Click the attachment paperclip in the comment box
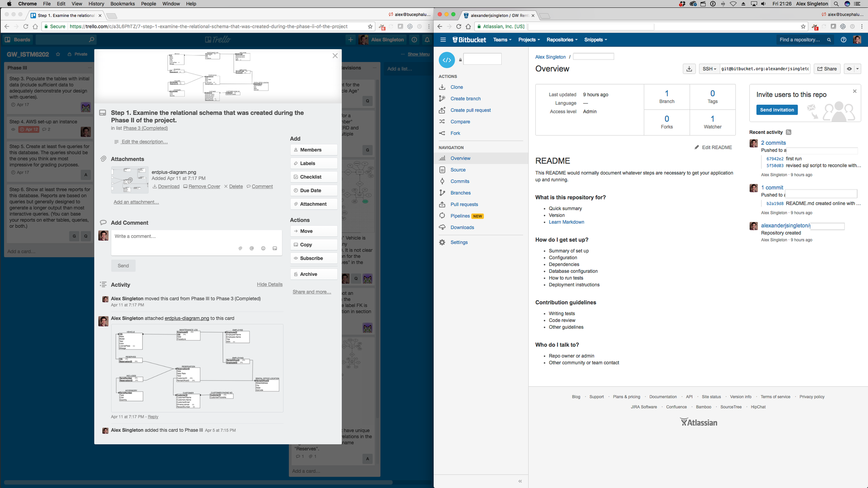 point(240,248)
